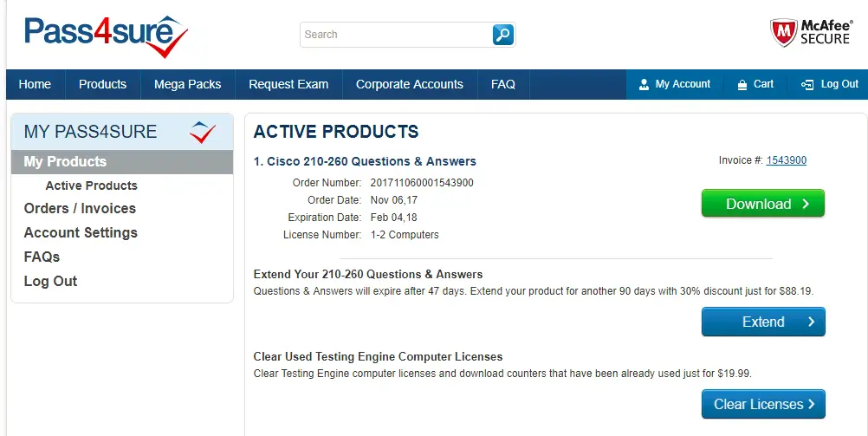Image resolution: width=868 pixels, height=436 pixels.
Task: Open the Mega Packs menu
Action: 187,84
